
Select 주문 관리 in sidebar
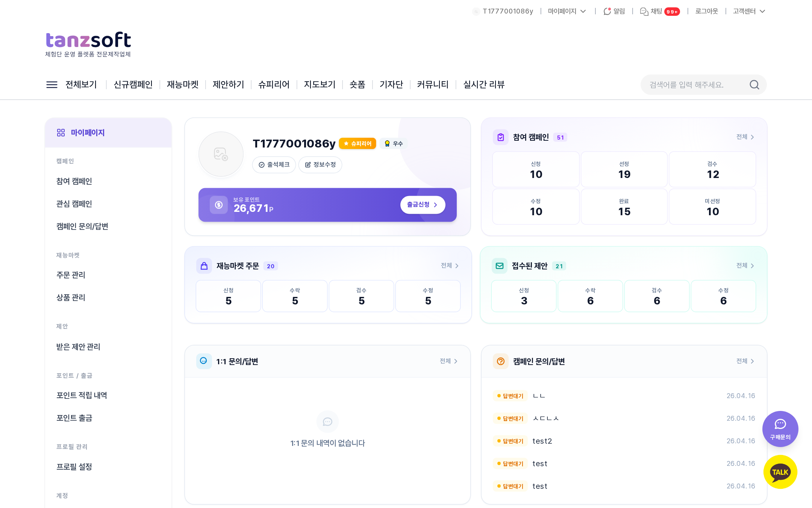click(x=71, y=275)
